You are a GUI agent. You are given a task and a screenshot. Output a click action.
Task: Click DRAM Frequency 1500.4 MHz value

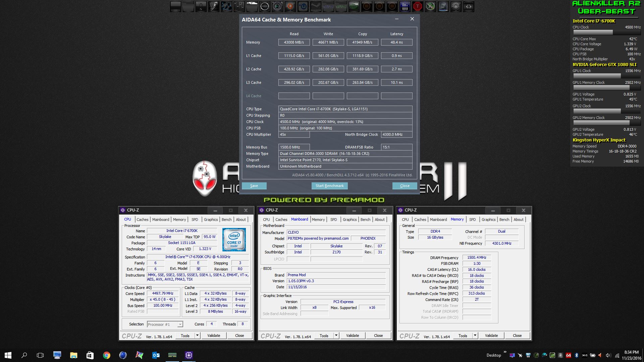click(x=477, y=257)
